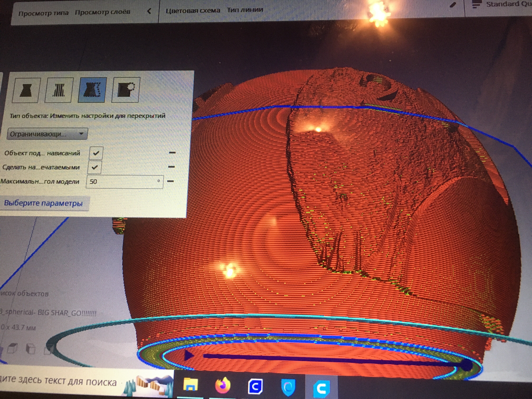The width and height of the screenshot is (532, 399).
Task: Open the 'Тип линии' color scheme dropdown
Action: click(245, 10)
